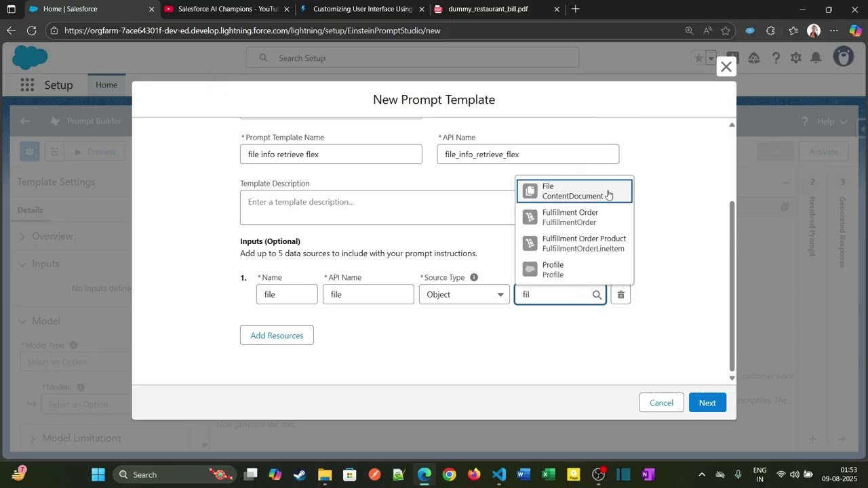This screenshot has width=868, height=488.
Task: Click Cancel in New Prompt Template
Action: click(x=661, y=403)
